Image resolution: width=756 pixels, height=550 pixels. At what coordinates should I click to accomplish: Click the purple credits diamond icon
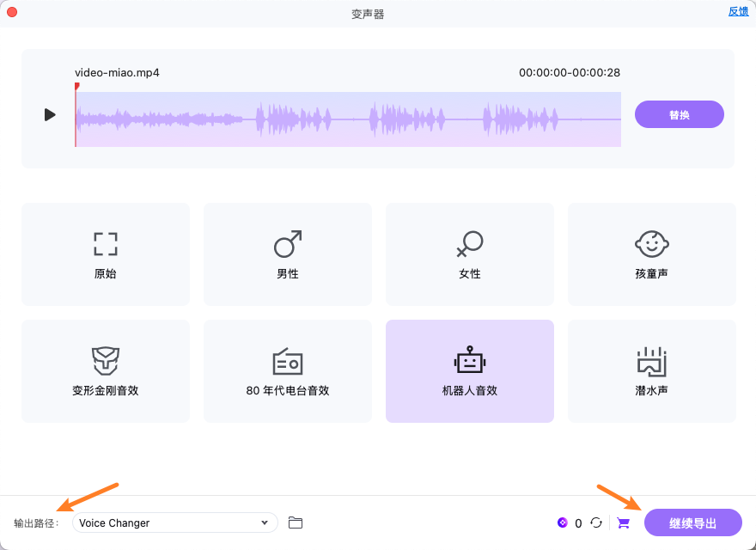[564, 522]
